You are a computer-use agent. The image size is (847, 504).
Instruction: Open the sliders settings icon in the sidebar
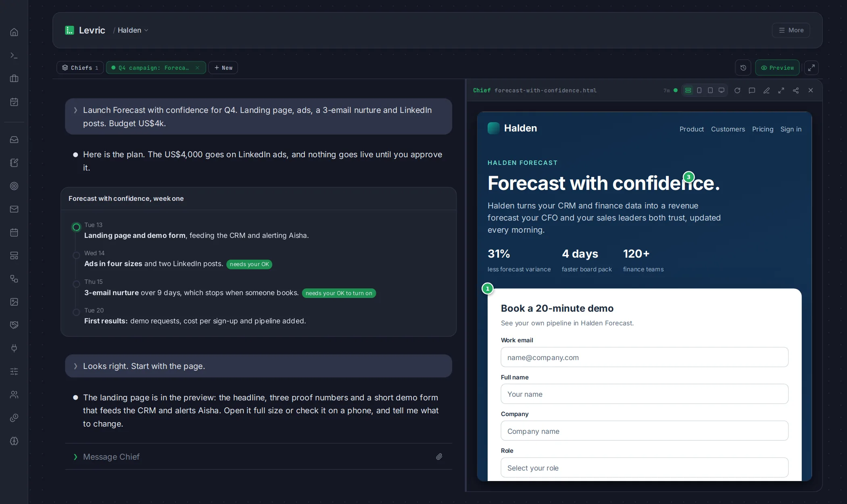[14, 371]
